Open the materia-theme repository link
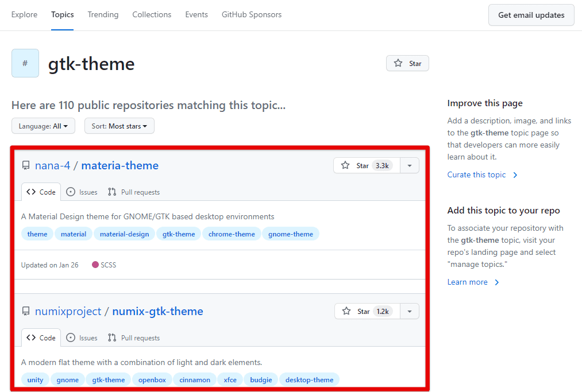Viewport: 582px width, 392px height. point(120,165)
